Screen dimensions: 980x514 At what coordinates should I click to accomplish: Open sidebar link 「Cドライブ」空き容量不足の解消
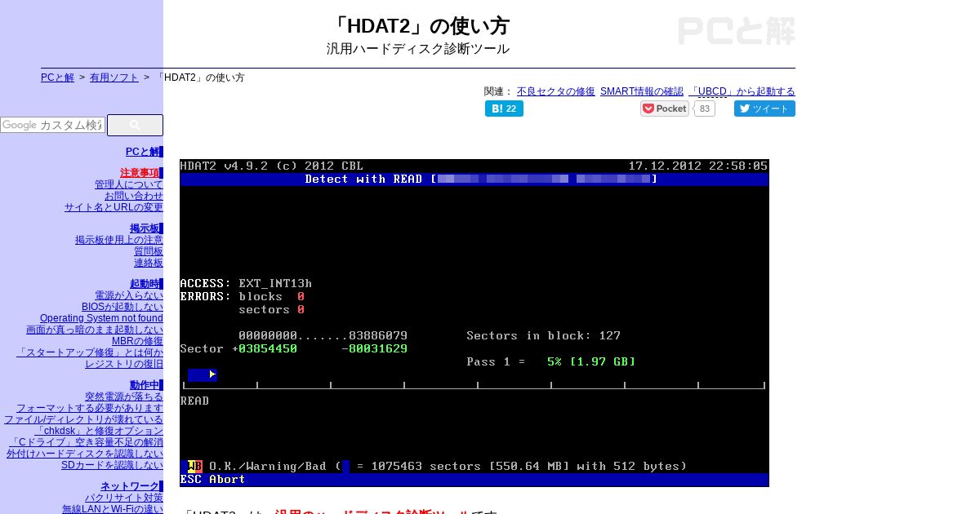tap(87, 442)
